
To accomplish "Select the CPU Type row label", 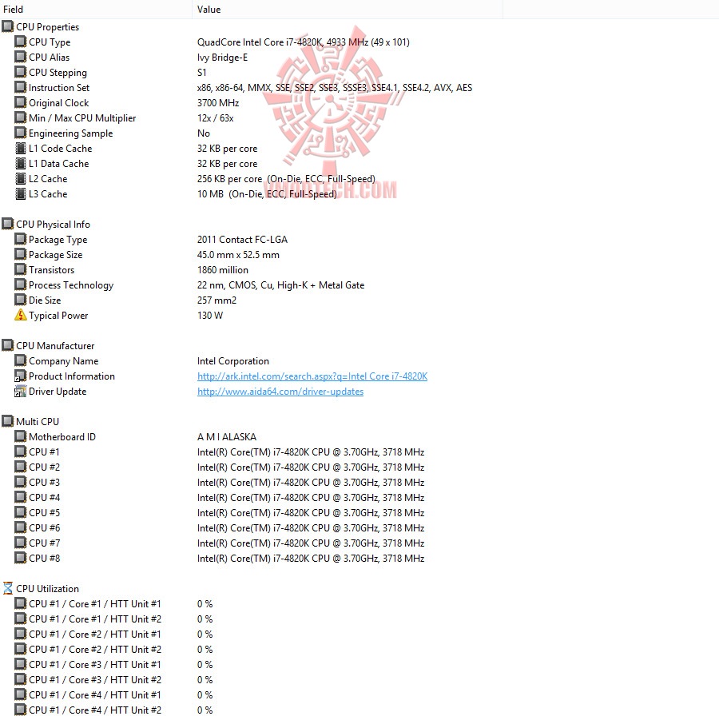I will pos(50,42).
